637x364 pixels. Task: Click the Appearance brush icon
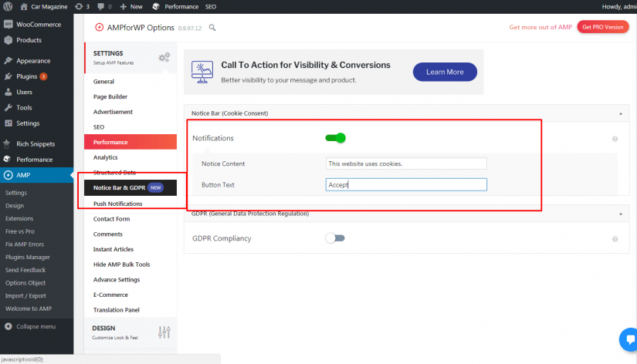point(8,60)
